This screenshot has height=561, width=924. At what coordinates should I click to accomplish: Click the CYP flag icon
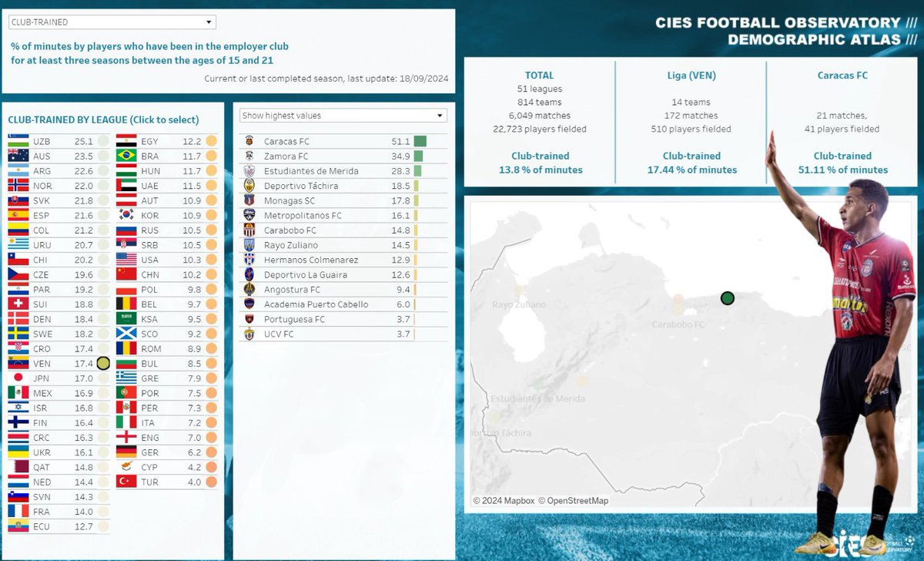click(x=126, y=467)
